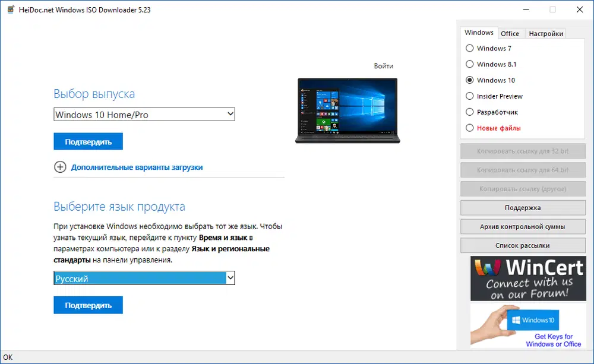
Task: Select the Windows 7 radio button
Action: tap(469, 48)
